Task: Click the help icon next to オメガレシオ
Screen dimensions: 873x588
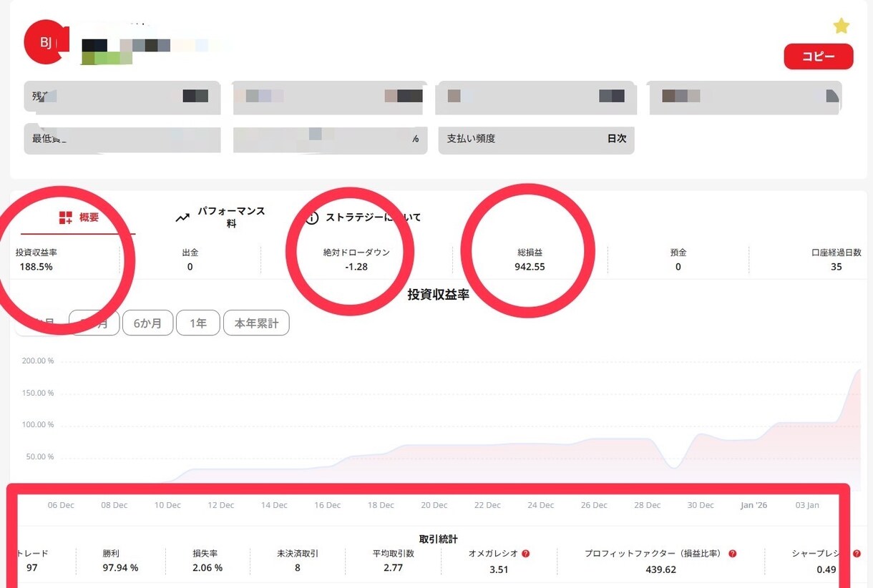Action: click(526, 554)
